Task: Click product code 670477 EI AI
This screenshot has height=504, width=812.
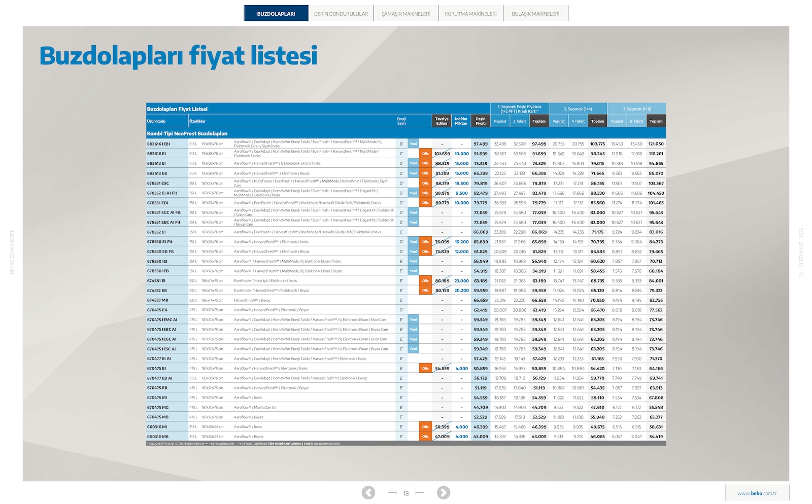Action: pos(159,358)
